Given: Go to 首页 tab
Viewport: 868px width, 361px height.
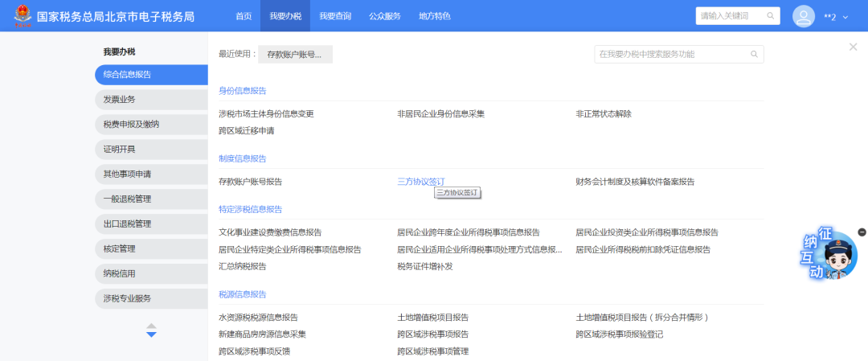Looking at the screenshot, I should 244,16.
